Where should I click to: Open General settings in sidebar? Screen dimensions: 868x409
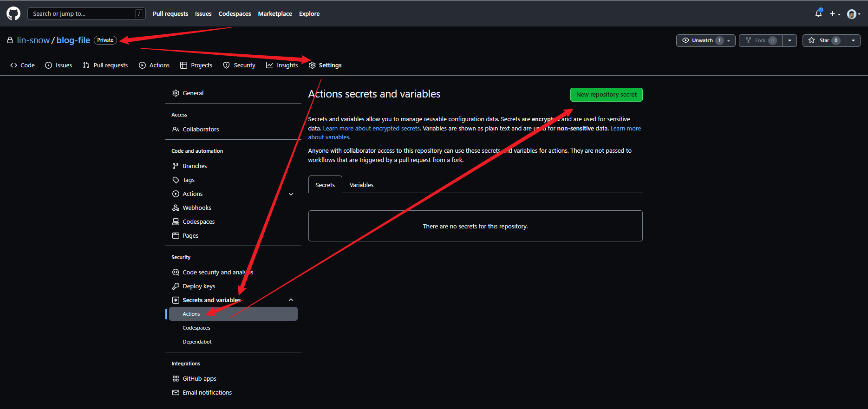click(x=233, y=93)
